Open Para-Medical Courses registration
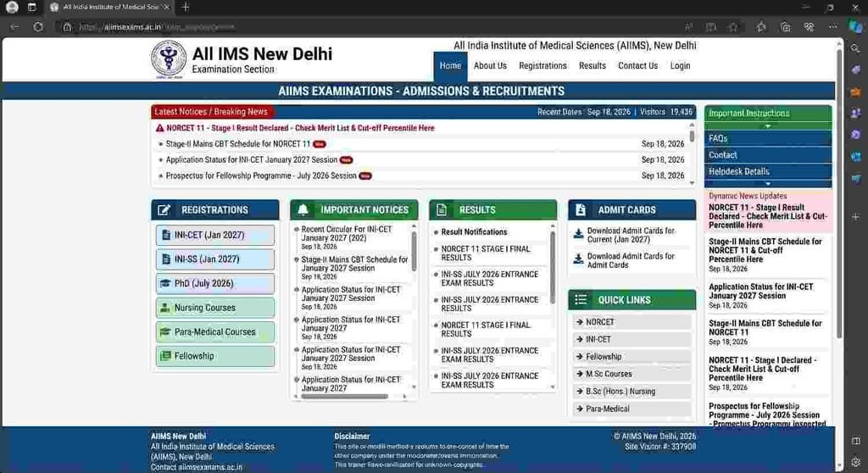This screenshot has width=868, height=473. 214,331
